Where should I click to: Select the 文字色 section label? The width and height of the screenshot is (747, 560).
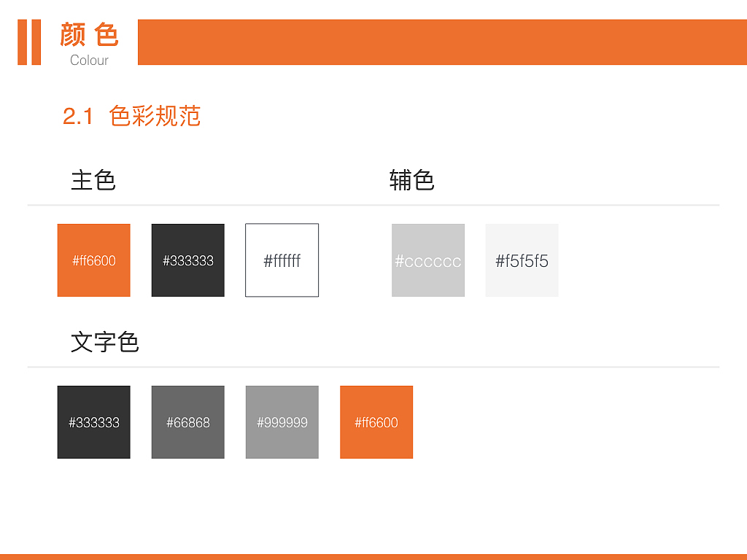[x=107, y=342]
